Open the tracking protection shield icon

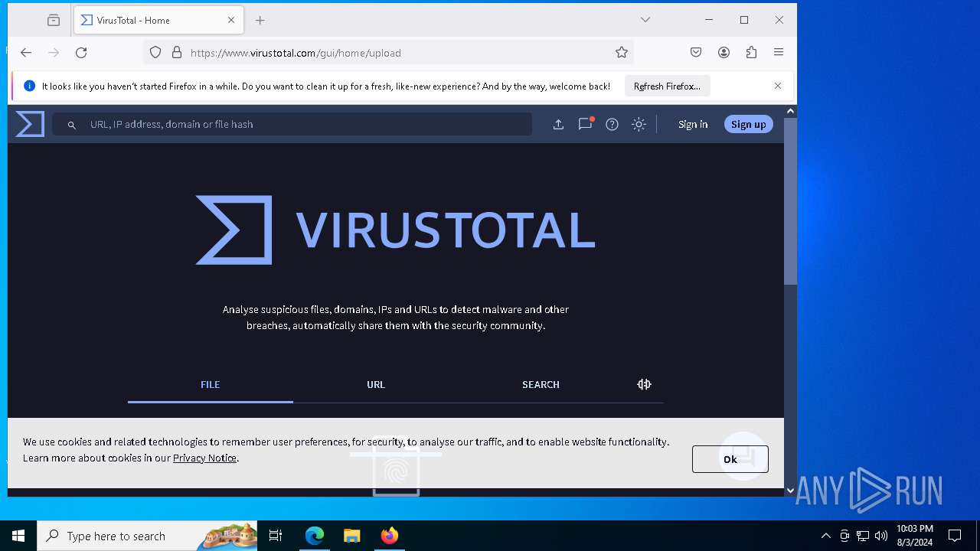[x=155, y=52]
